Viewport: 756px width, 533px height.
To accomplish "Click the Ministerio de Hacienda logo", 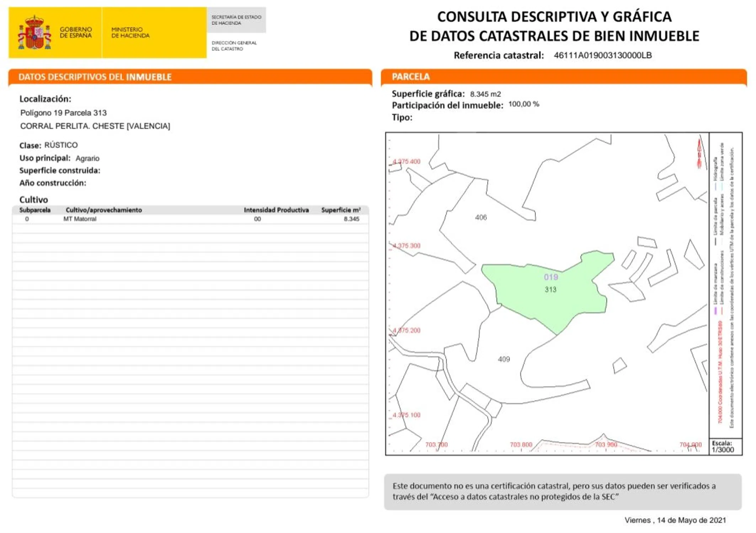I will coord(130,32).
